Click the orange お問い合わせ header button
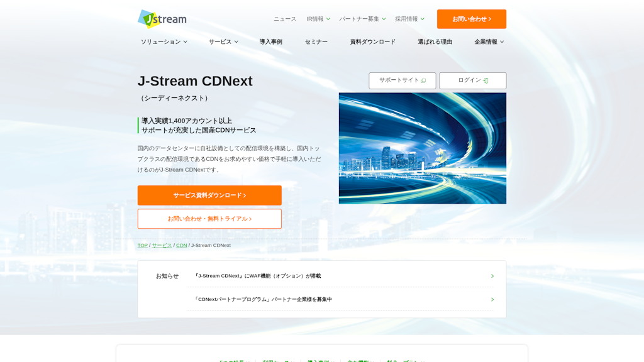The height and width of the screenshot is (362, 644). (471, 19)
